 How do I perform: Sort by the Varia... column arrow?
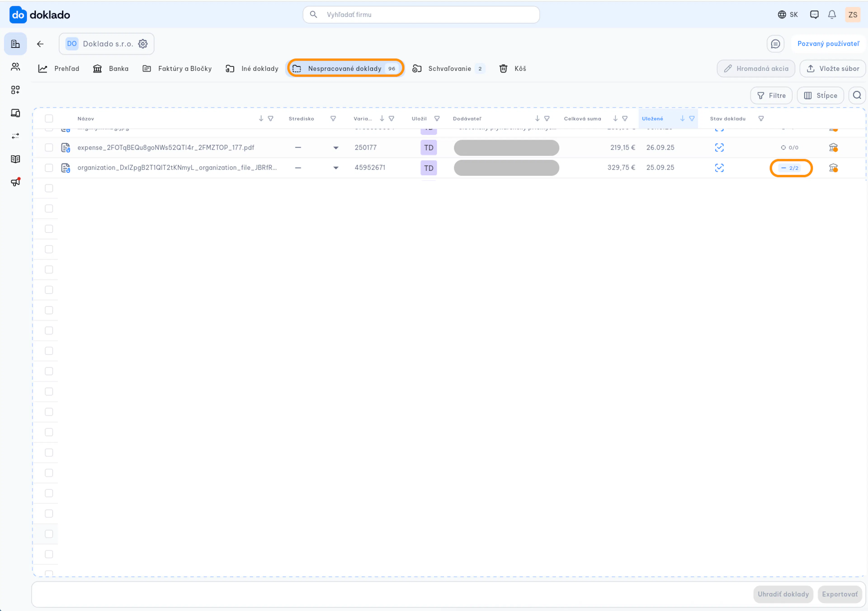[382, 119]
